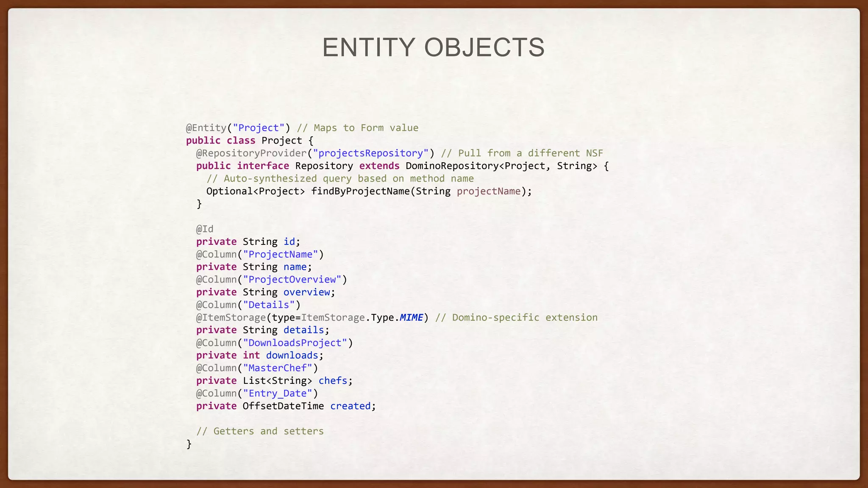Click the @Column("ProjectName") annotation
Viewport: 868px width, 488px height.
click(x=260, y=255)
